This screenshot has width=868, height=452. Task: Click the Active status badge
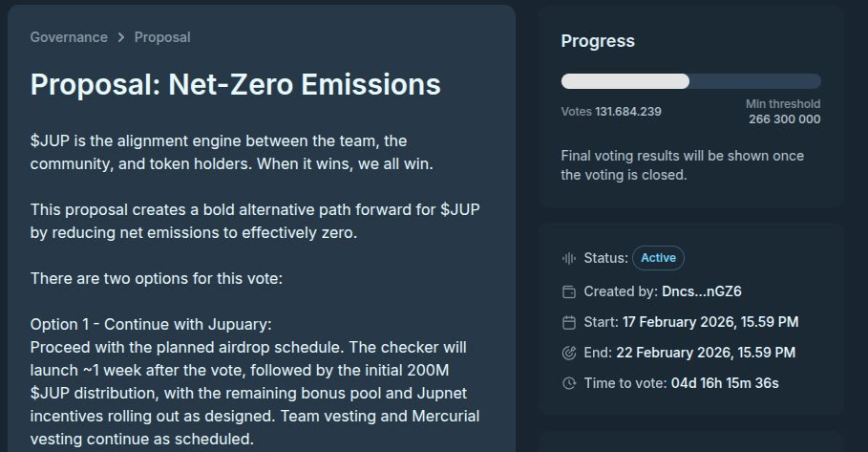[658, 258]
